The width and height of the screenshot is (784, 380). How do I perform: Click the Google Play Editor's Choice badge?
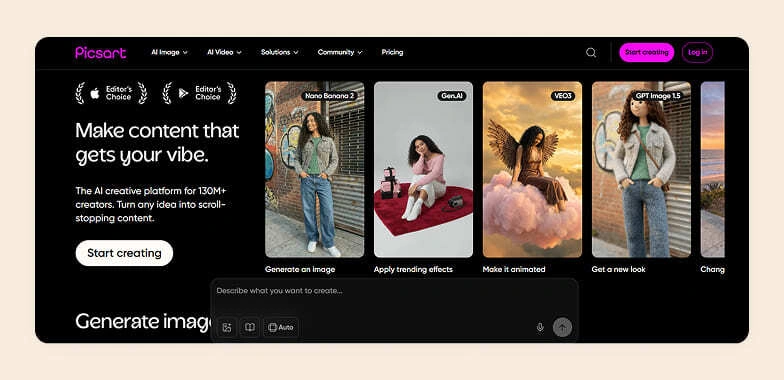(x=200, y=93)
